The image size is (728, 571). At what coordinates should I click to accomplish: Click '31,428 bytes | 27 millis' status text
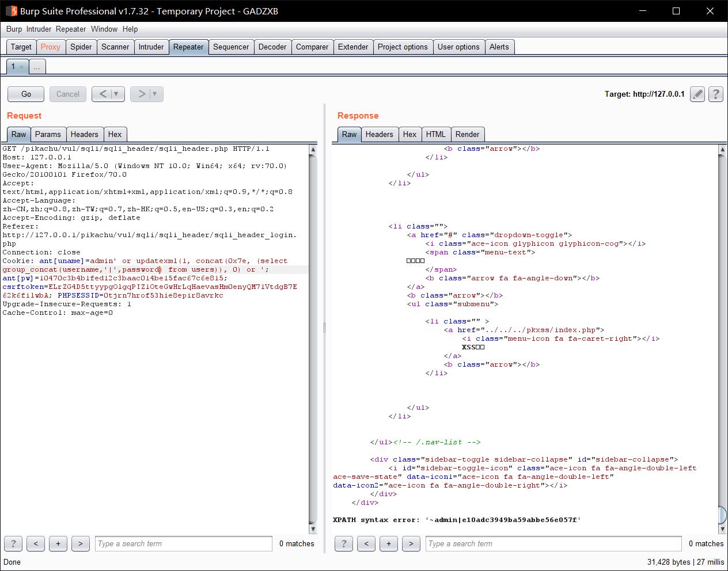pyautogui.click(x=685, y=562)
